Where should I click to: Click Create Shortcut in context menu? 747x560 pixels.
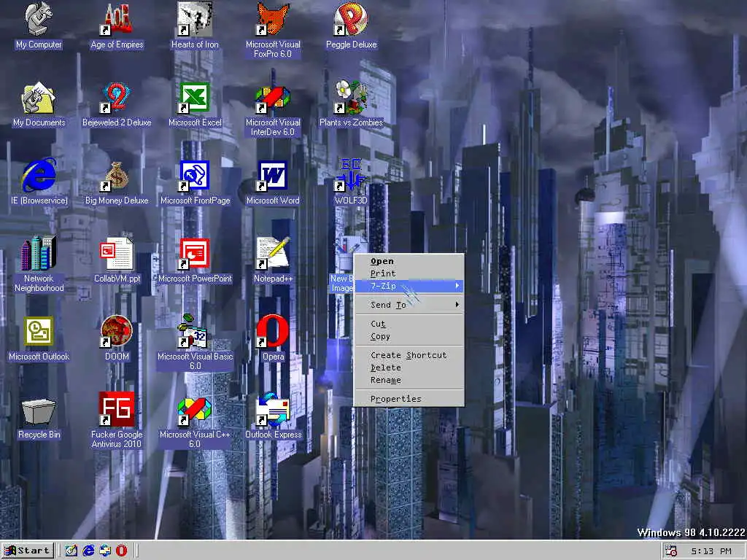pos(409,355)
